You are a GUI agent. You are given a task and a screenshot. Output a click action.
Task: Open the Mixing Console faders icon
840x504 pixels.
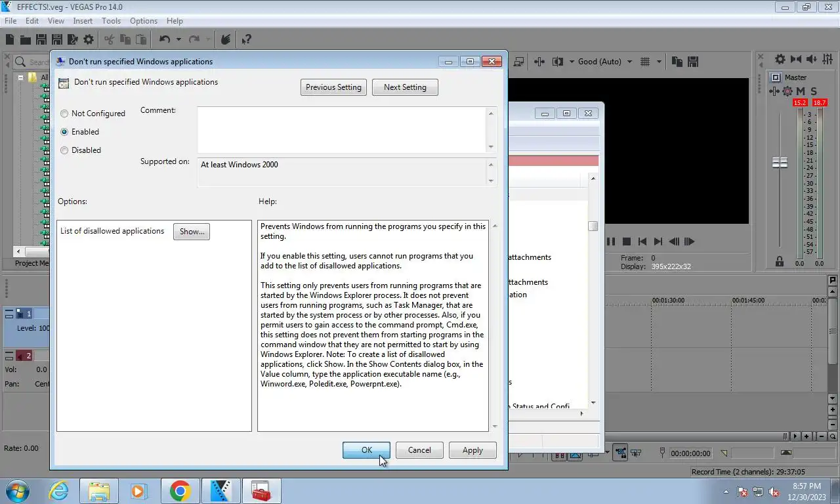(828, 59)
